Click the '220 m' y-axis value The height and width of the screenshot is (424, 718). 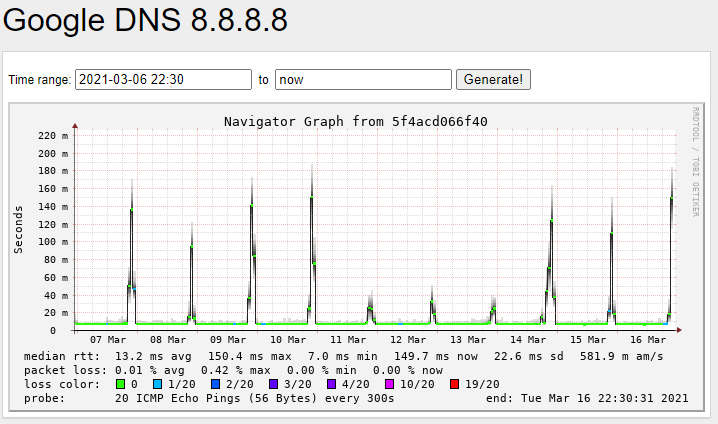(53, 136)
